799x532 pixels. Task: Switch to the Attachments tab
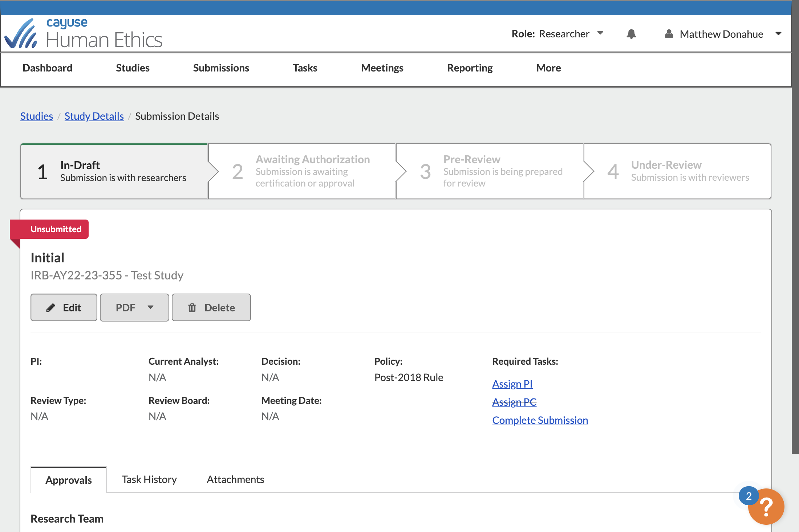(x=235, y=479)
